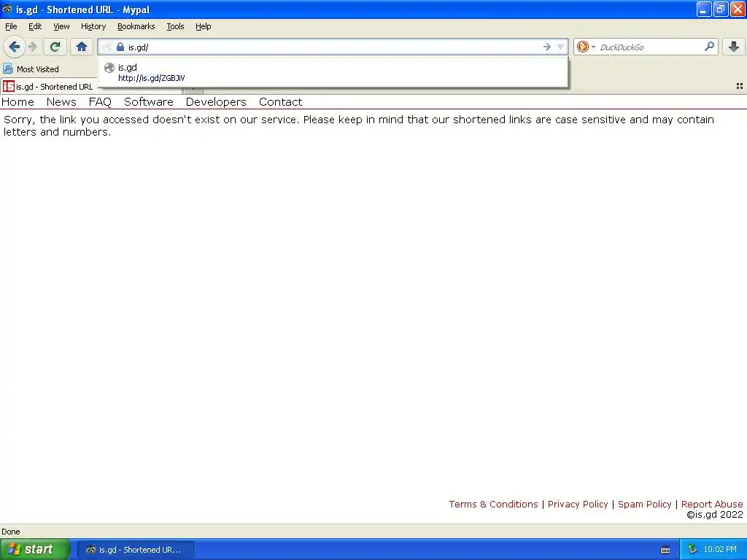Open the Developers page link

(x=216, y=102)
